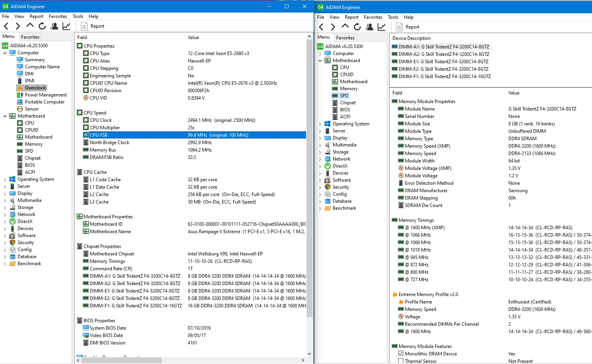Expand the Storage node in the Overclock window
The height and width of the screenshot is (364, 592).
(x=5, y=207)
